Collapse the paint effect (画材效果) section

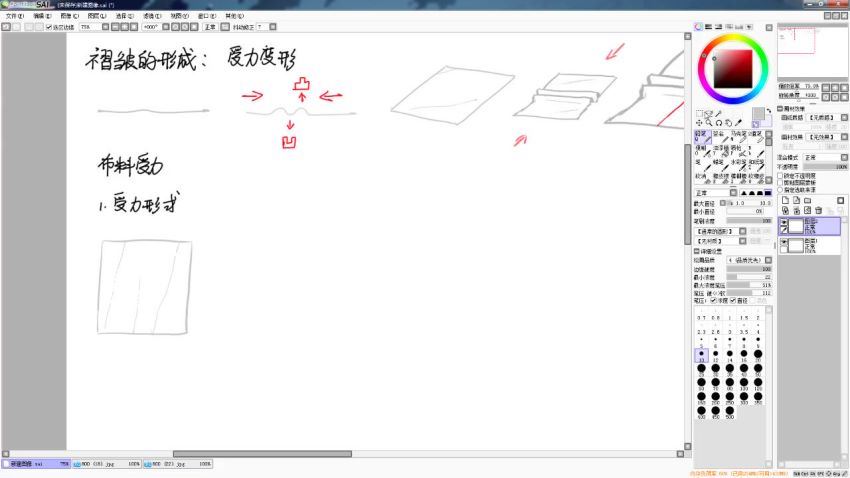[780, 109]
